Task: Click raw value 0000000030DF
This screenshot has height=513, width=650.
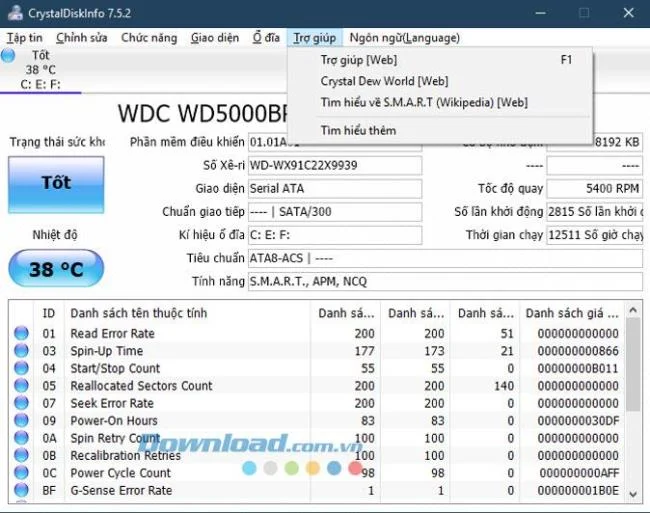Action: pos(578,420)
